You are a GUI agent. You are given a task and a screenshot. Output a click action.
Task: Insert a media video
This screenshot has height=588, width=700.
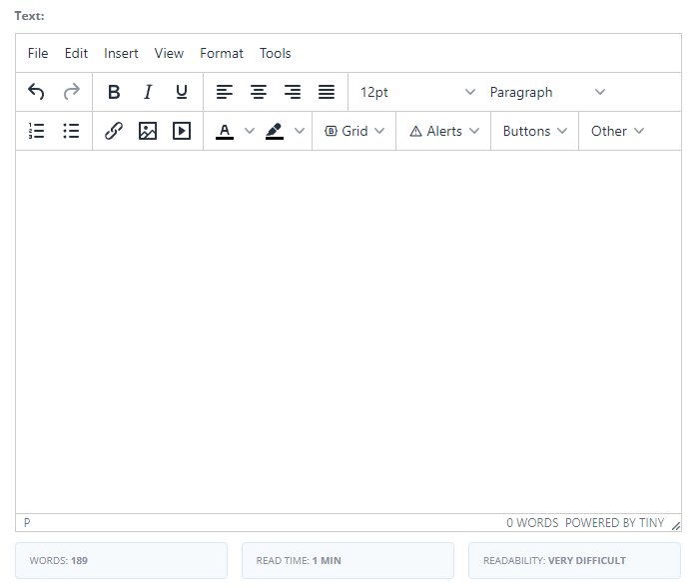(x=182, y=131)
